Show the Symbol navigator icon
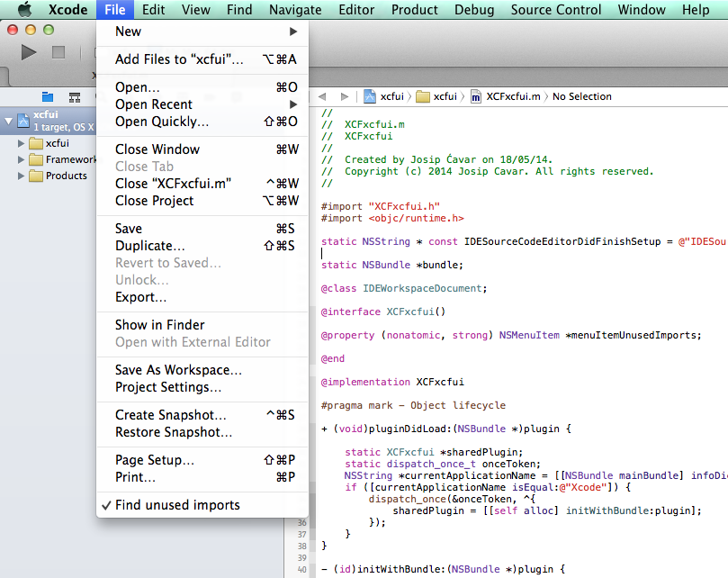This screenshot has height=578, width=728. (75, 97)
